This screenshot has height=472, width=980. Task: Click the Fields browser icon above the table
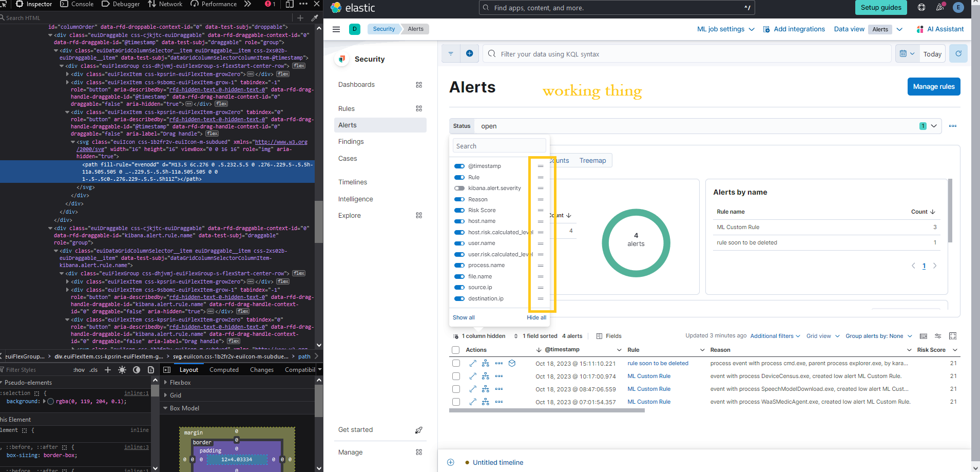[x=609, y=336]
